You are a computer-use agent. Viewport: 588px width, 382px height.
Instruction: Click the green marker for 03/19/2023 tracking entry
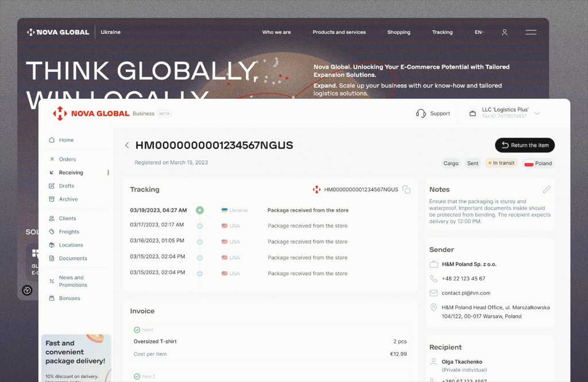200,210
